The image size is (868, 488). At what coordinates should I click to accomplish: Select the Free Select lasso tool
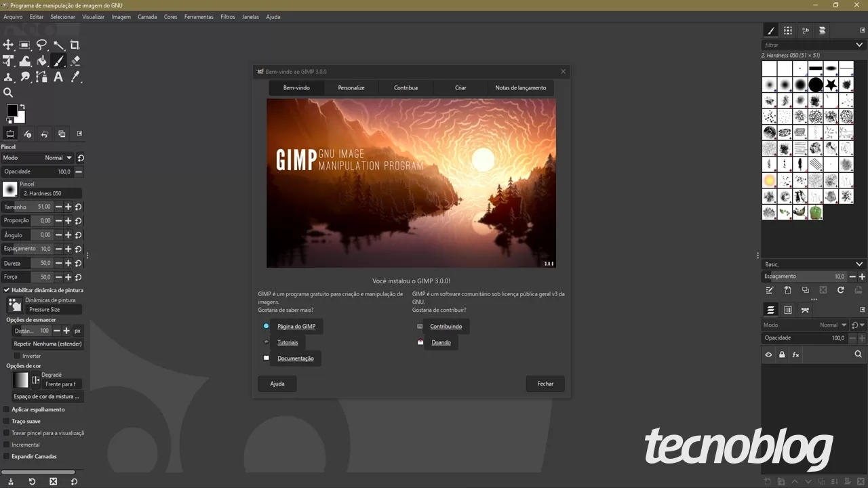click(x=42, y=45)
